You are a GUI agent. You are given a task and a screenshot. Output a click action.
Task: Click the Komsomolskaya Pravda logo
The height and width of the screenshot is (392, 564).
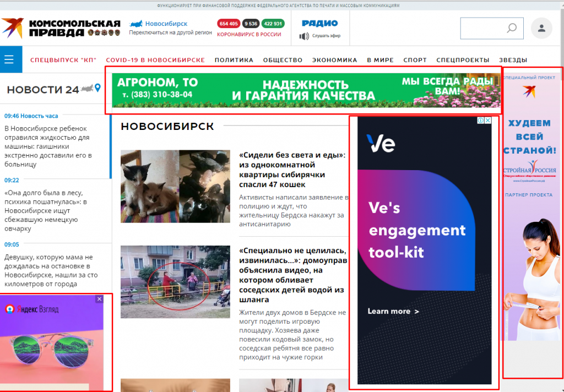tap(61, 28)
